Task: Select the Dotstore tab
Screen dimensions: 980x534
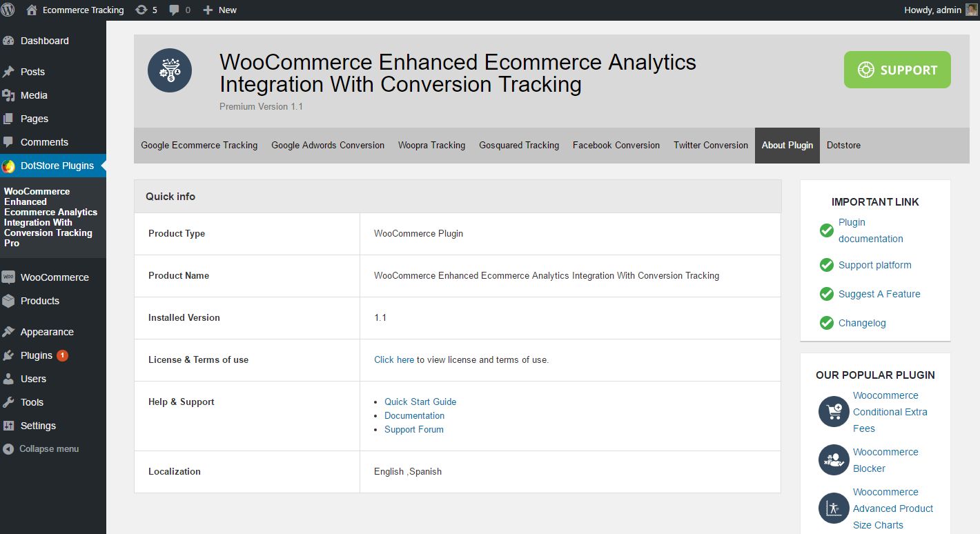Action: (843, 146)
